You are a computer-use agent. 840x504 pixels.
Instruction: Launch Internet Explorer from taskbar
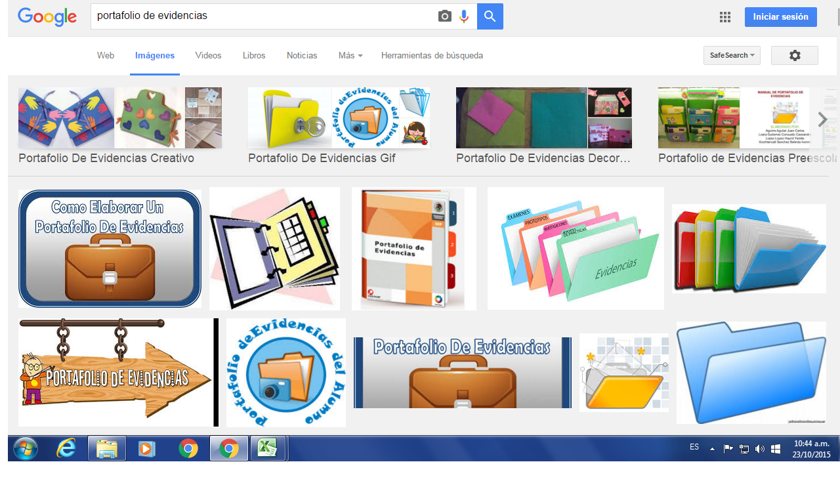point(66,449)
